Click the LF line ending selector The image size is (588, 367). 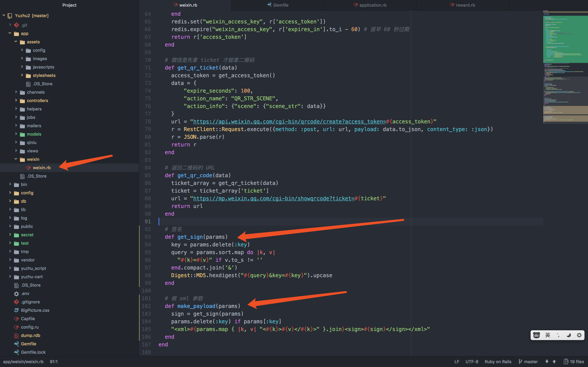point(457,361)
